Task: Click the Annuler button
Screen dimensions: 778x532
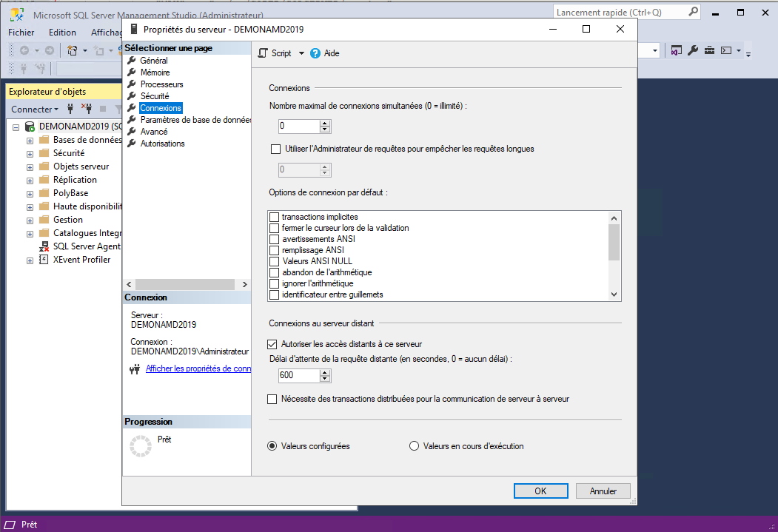Action: pyautogui.click(x=603, y=491)
